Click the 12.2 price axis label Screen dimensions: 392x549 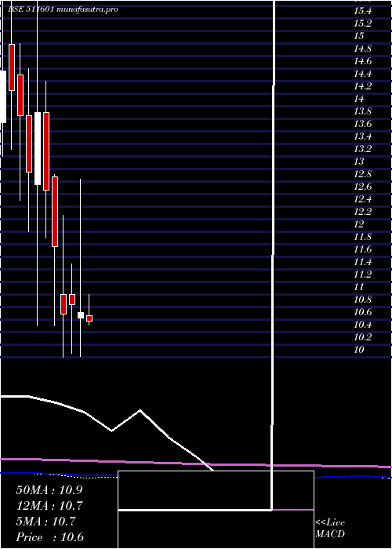(x=362, y=212)
